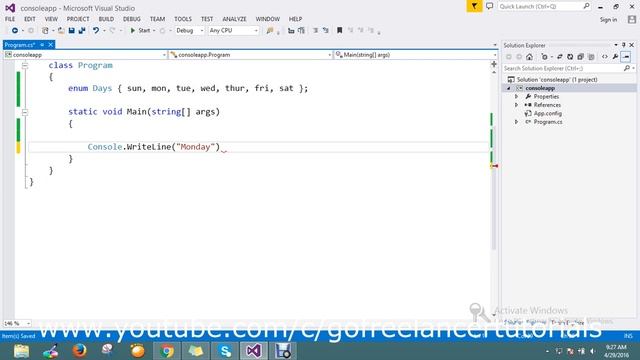
Task: Open the Solution Explorer window options dropdown arrow
Action: tap(616, 45)
